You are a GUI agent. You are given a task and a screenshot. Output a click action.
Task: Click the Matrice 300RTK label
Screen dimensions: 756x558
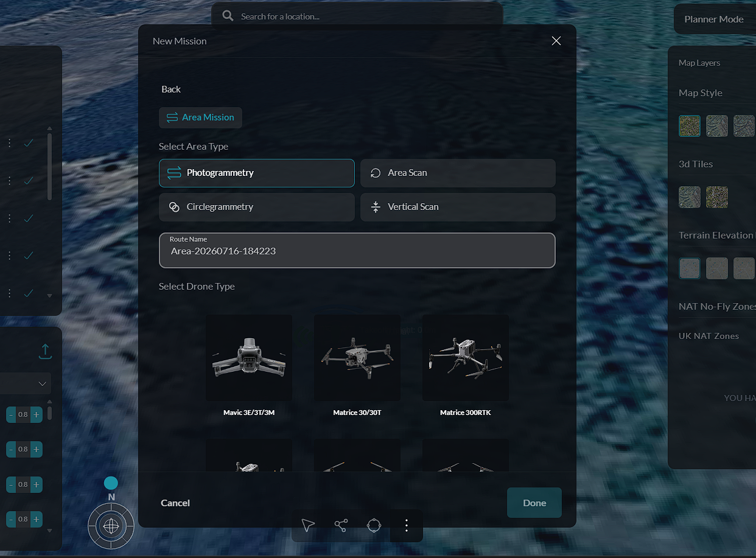pyautogui.click(x=466, y=413)
